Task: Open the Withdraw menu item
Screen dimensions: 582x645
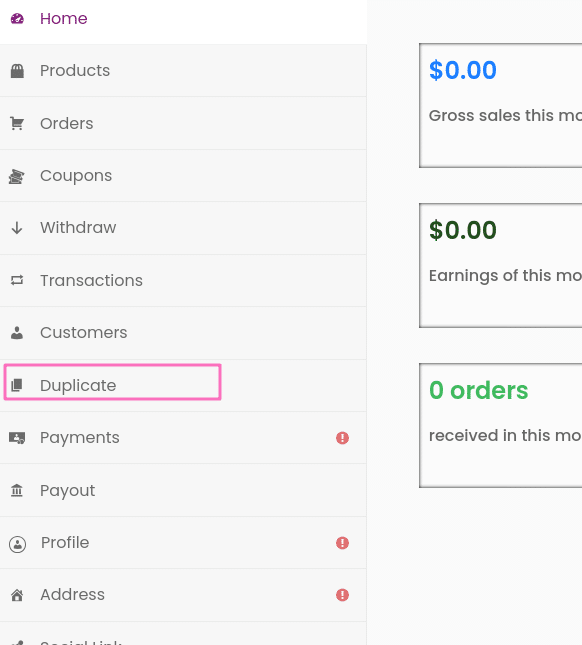Action: click(x=183, y=228)
